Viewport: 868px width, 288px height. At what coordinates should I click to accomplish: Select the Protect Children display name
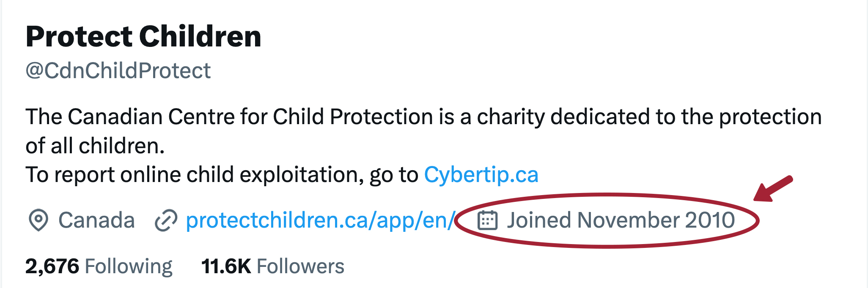[143, 36]
